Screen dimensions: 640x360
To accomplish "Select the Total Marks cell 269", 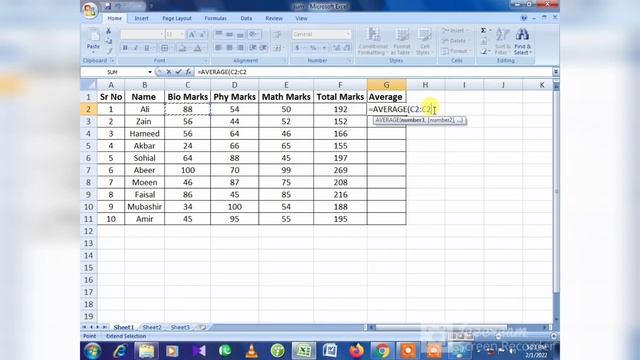I will coord(340,170).
